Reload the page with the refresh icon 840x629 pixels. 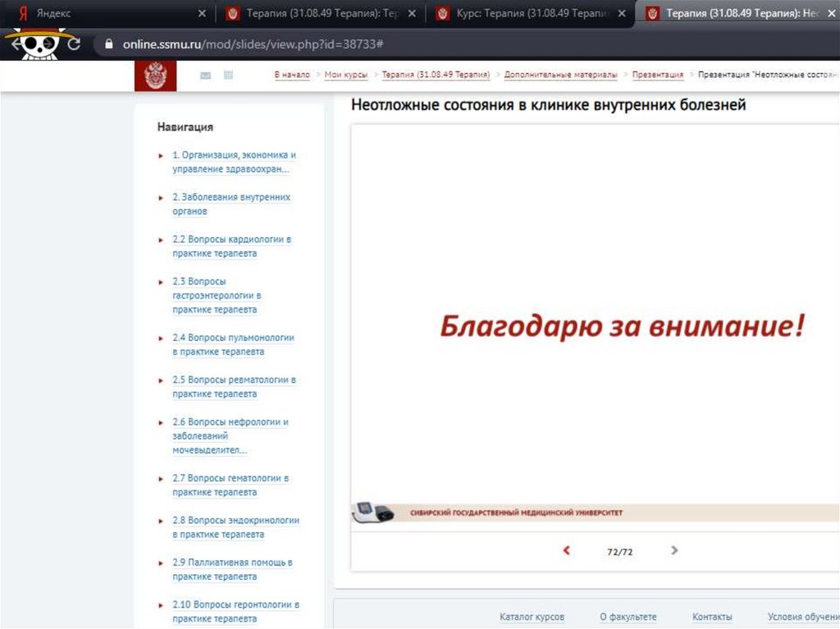74,44
